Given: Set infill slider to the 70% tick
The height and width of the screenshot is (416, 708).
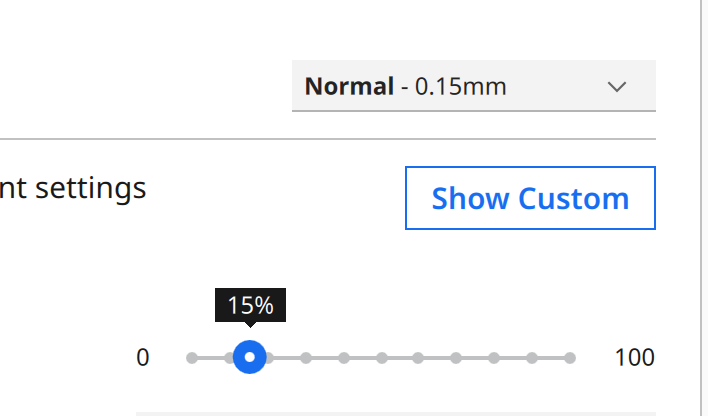Looking at the screenshot, I should 457,357.
